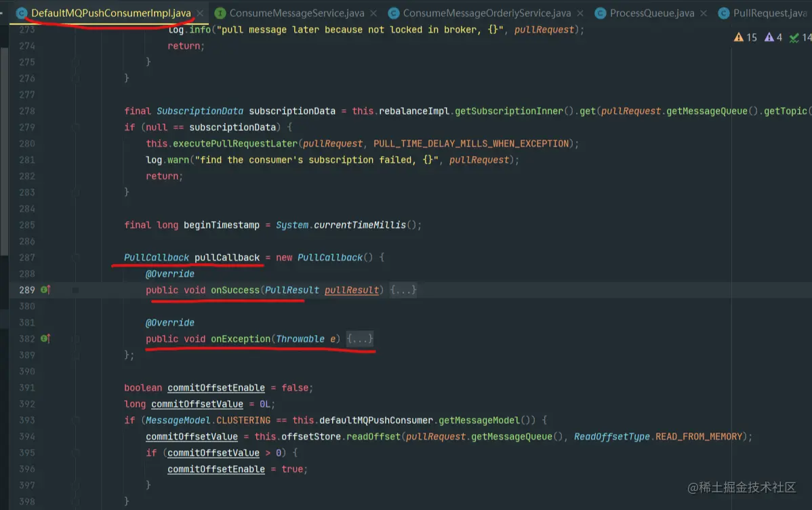Expand the folded onException body {...}
This screenshot has width=812, height=510.
359,338
